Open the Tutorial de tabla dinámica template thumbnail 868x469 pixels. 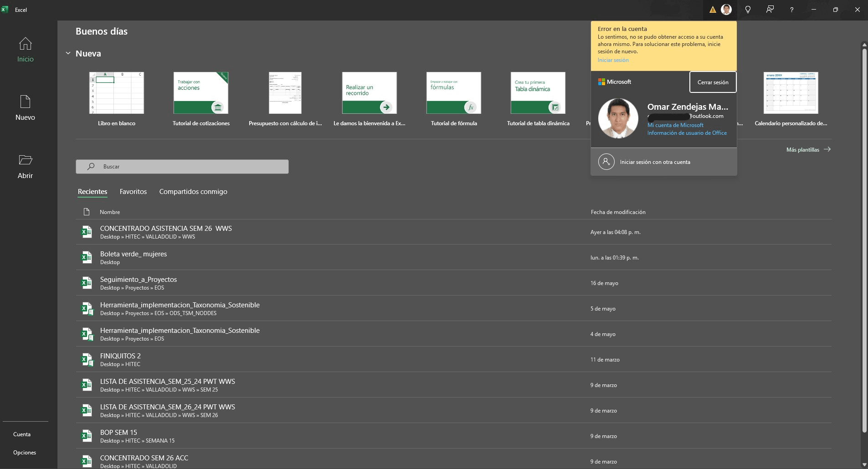pos(538,93)
